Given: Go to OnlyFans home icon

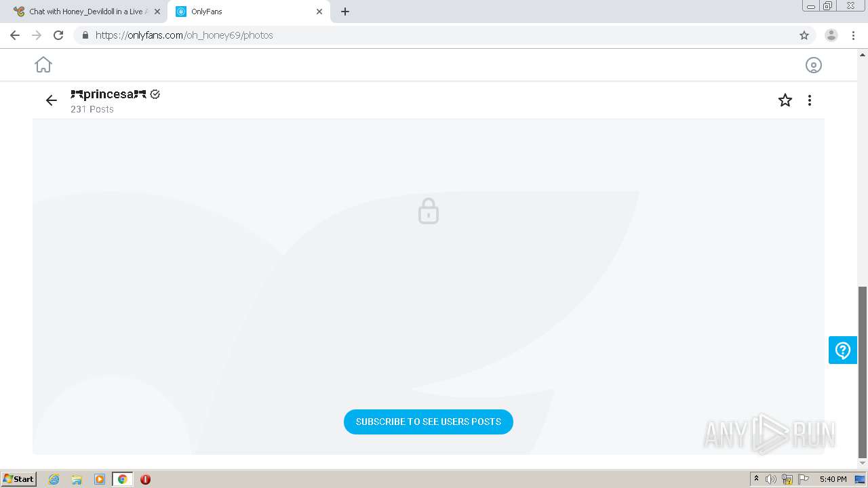Looking at the screenshot, I should (43, 64).
